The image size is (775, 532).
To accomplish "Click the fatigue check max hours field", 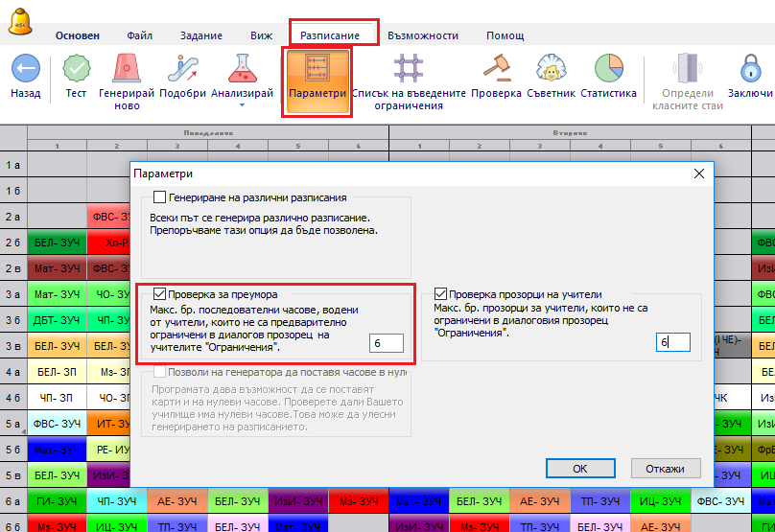I will point(386,343).
